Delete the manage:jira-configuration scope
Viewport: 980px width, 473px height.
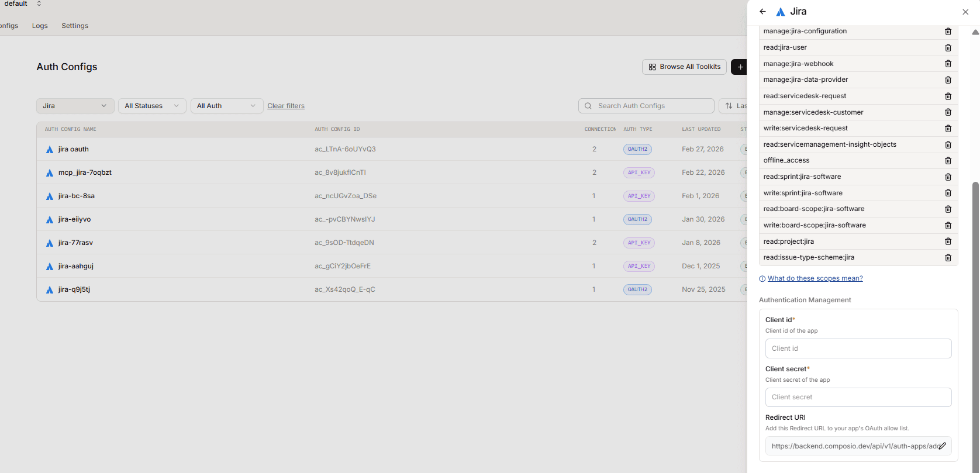click(948, 32)
